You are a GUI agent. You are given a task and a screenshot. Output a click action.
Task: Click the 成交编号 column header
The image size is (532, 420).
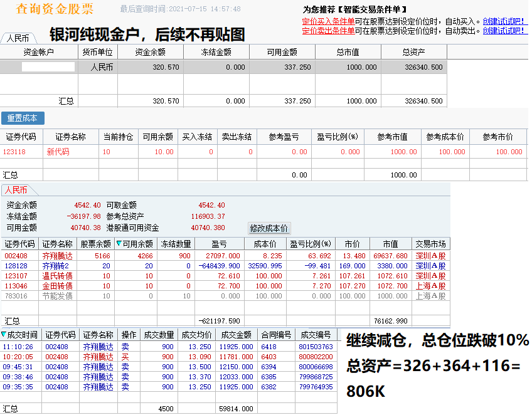[x=316, y=335]
